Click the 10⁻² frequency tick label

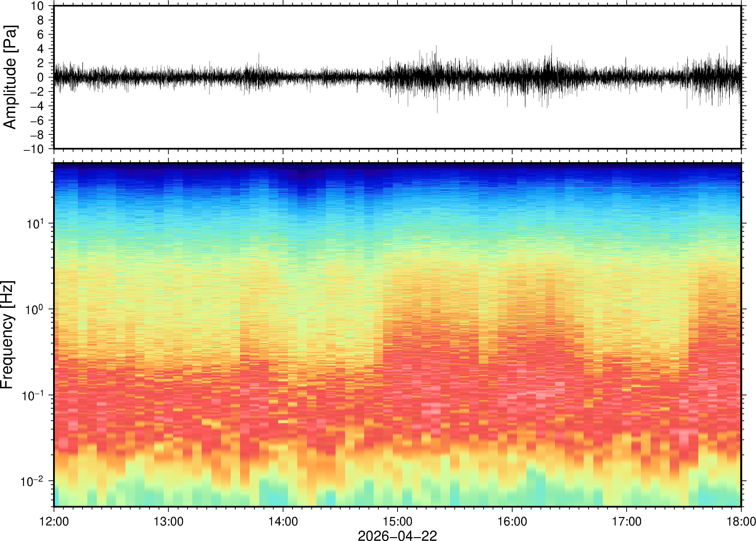[32, 482]
